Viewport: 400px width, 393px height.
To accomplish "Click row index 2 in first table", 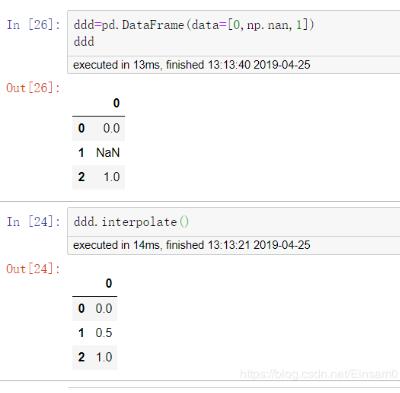I will [x=81, y=177].
